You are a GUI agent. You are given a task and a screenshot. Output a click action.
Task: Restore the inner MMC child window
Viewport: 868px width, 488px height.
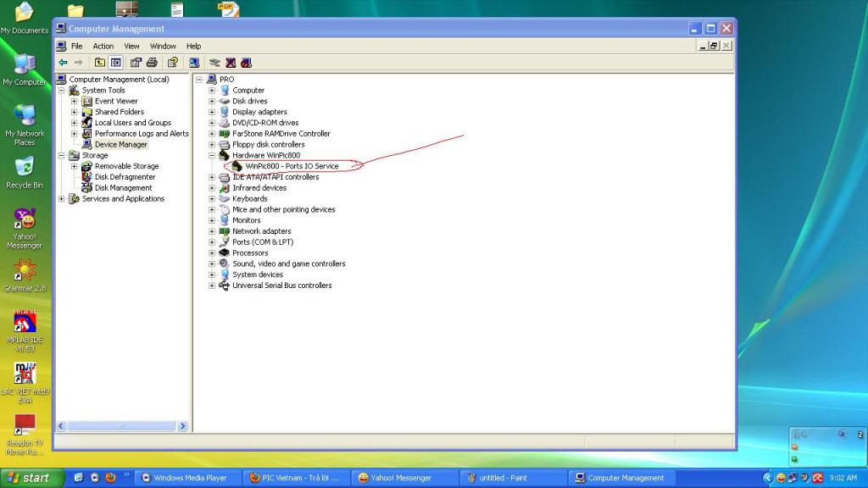click(714, 46)
